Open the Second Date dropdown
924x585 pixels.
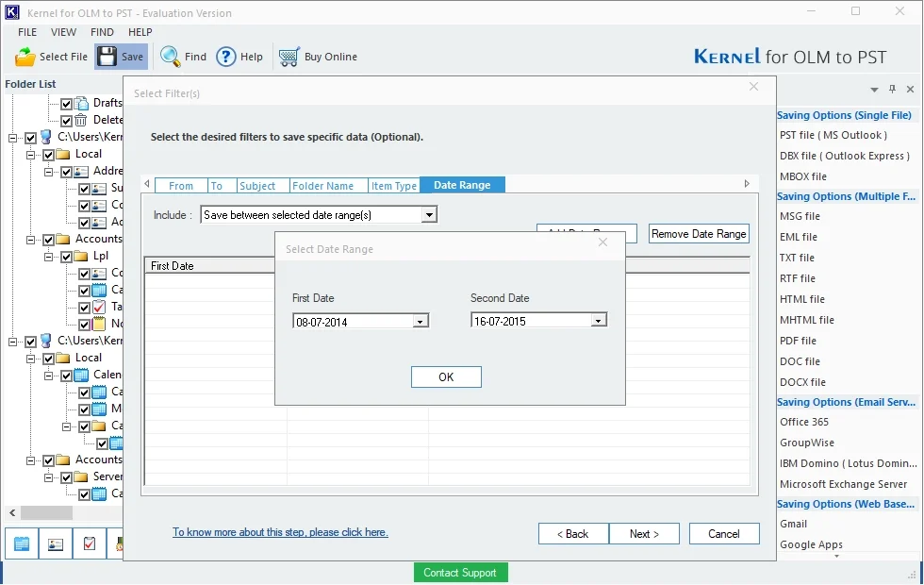pos(598,321)
